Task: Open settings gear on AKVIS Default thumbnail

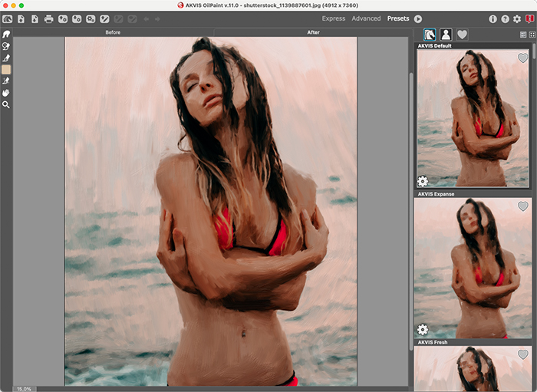Action: click(x=423, y=181)
